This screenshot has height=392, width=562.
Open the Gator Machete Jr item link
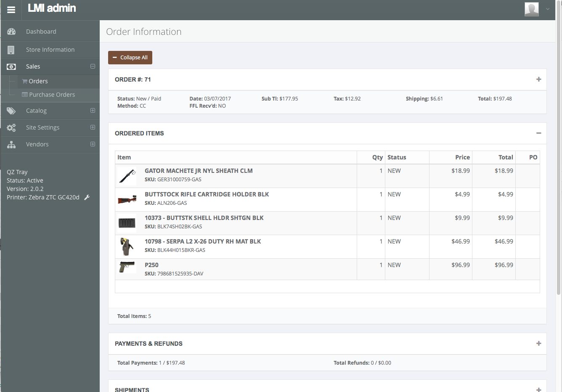(199, 171)
